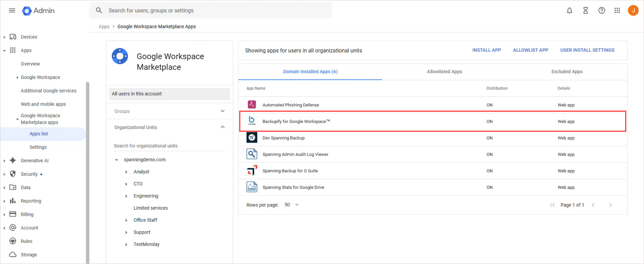This screenshot has height=264, width=644.
Task: Open the help question mark icon
Action: point(602,11)
